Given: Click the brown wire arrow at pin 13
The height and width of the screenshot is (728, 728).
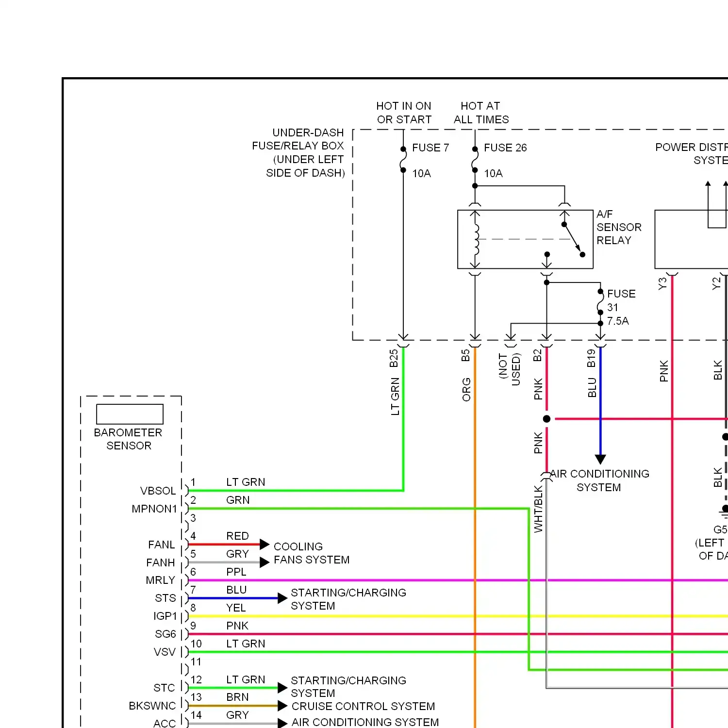Looking at the screenshot, I should [x=282, y=706].
